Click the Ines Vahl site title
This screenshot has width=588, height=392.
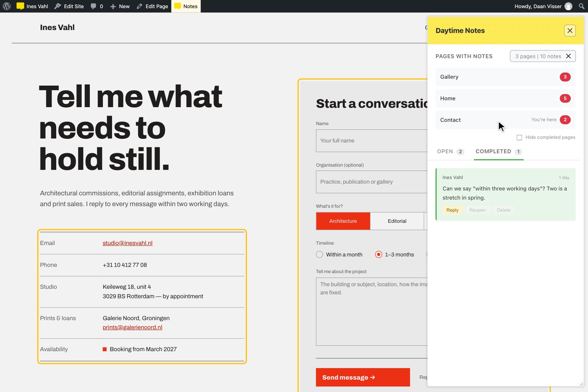click(57, 27)
